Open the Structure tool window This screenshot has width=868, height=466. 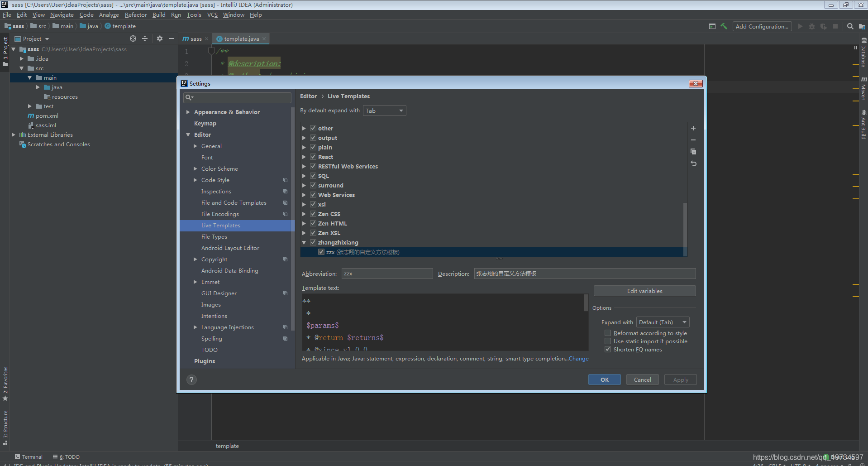(5, 427)
